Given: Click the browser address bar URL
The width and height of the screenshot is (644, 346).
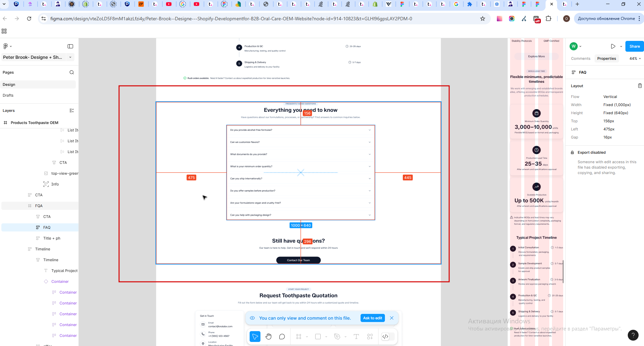Looking at the screenshot, I should [x=231, y=19].
